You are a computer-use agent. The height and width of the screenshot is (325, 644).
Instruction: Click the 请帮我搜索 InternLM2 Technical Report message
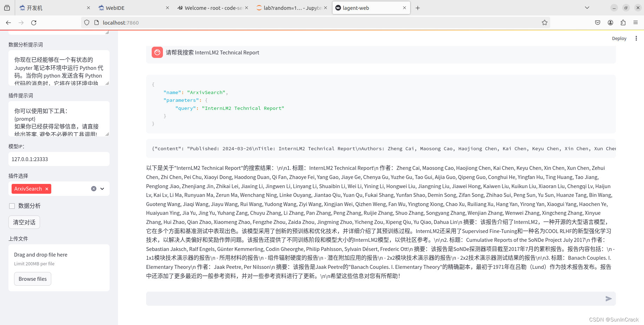pos(212,53)
